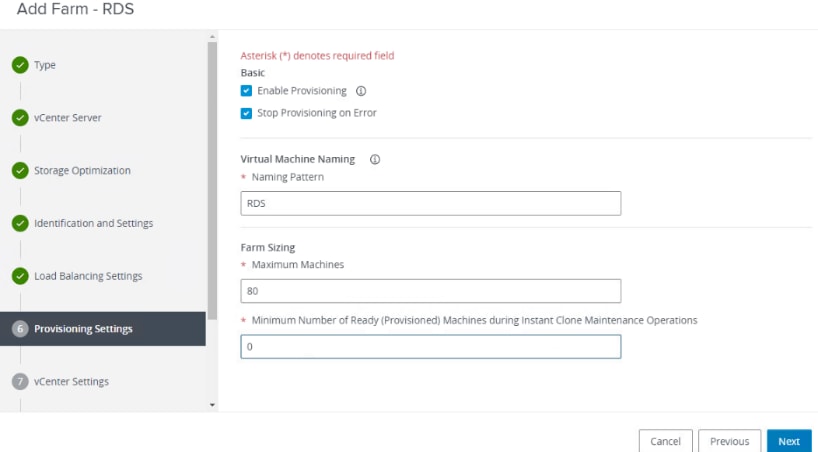This screenshot has width=818, height=452.
Task: Open the Enable Provisioning info icon
Action: [x=360, y=91]
